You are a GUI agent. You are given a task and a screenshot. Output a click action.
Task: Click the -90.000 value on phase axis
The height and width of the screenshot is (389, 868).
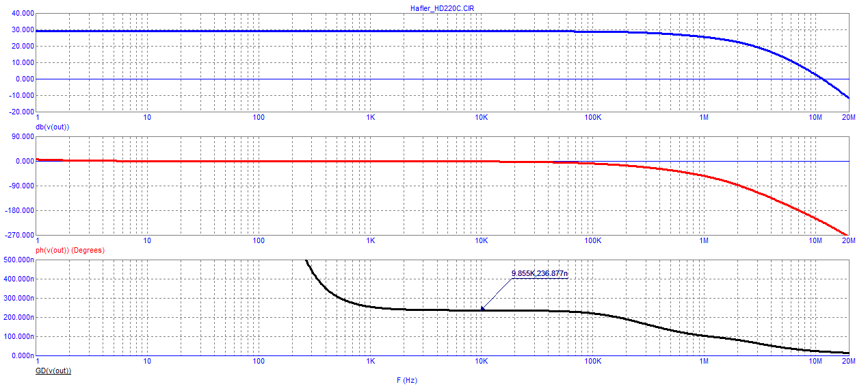click(x=23, y=186)
